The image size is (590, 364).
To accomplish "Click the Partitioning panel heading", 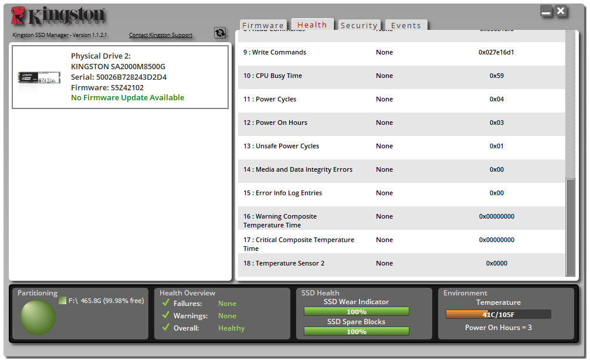I will [38, 293].
